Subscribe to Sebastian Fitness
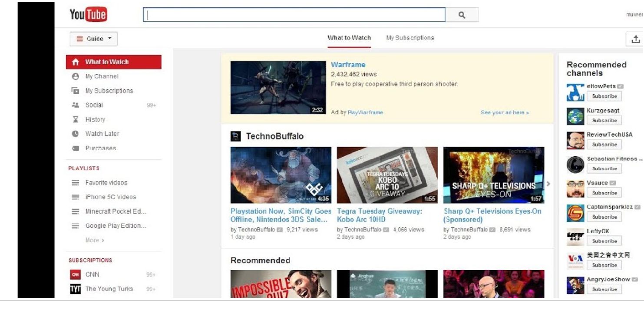The image size is (644, 336). [604, 169]
